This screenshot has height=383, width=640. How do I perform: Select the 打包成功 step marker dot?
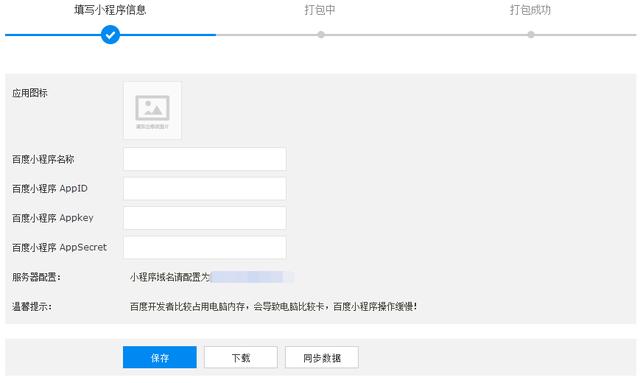click(531, 35)
